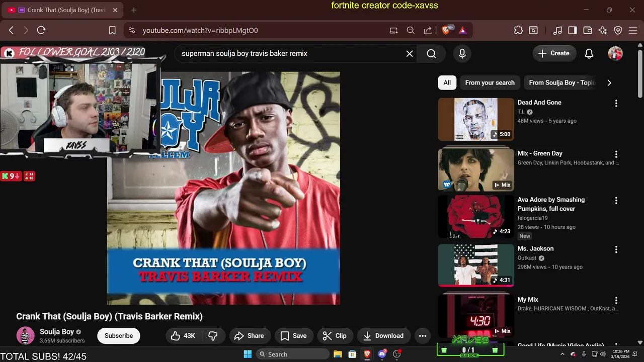
Task: Open Brave Rewards triangle icon
Action: click(462, 30)
